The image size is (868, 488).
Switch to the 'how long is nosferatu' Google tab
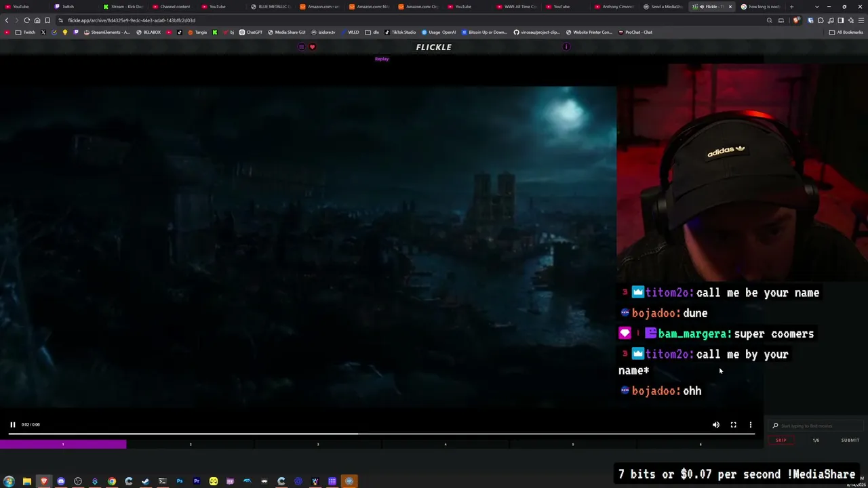761,7
